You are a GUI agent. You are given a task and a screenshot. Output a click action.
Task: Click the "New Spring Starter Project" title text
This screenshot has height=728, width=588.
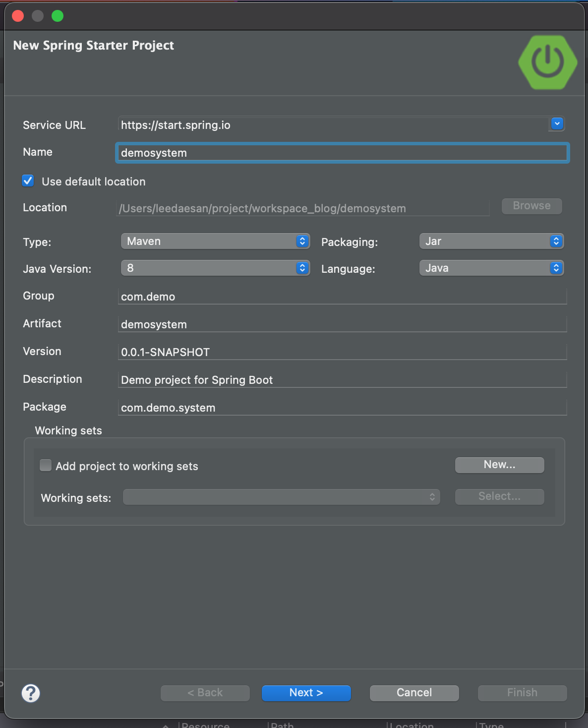94,46
